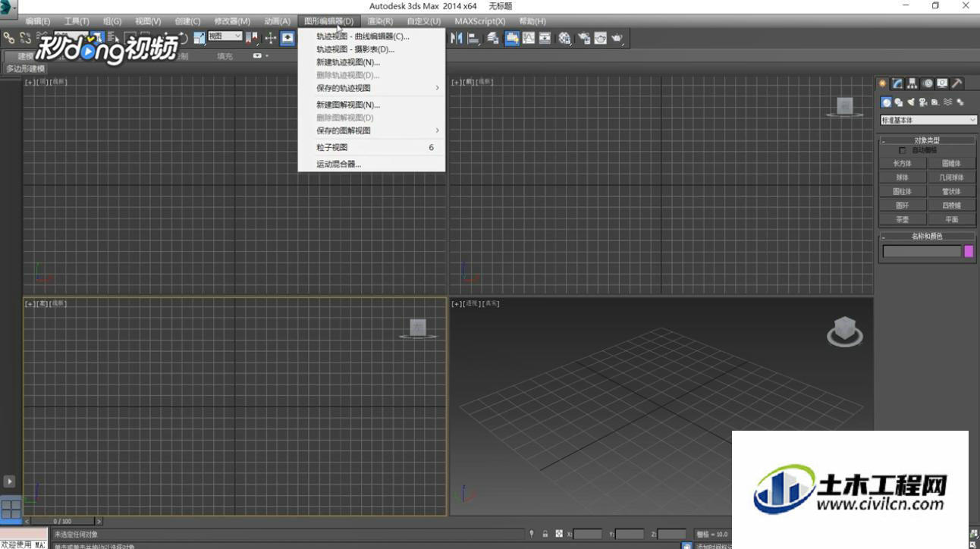Viewport: 980px width, 549px height.
Task: Click the Use Pivot Point Center icon
Action: point(252,37)
